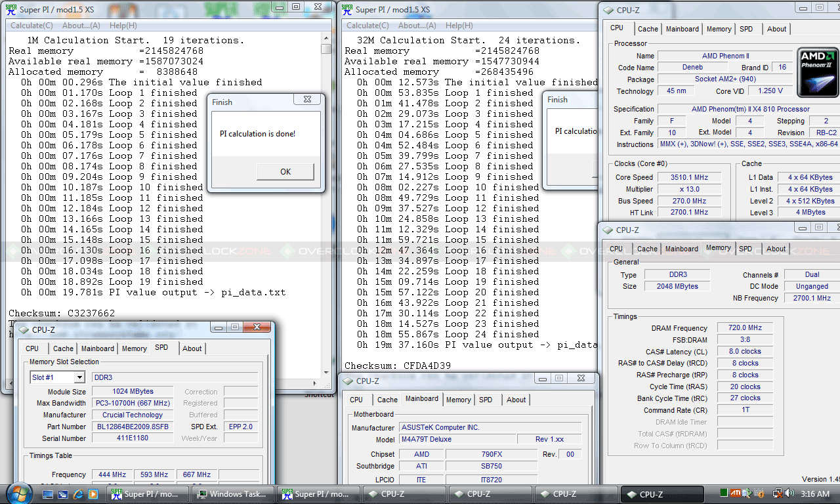The image size is (840, 504).
Task: Click OK in the Finish dialog
Action: click(285, 171)
